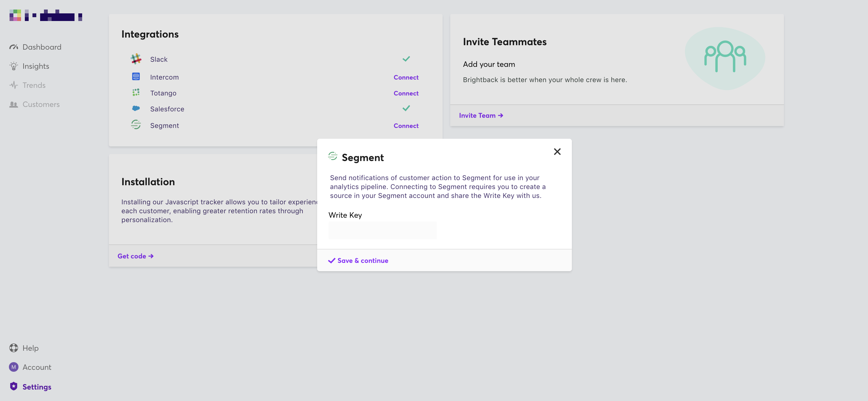Go to Insights in the sidebar

[36, 66]
